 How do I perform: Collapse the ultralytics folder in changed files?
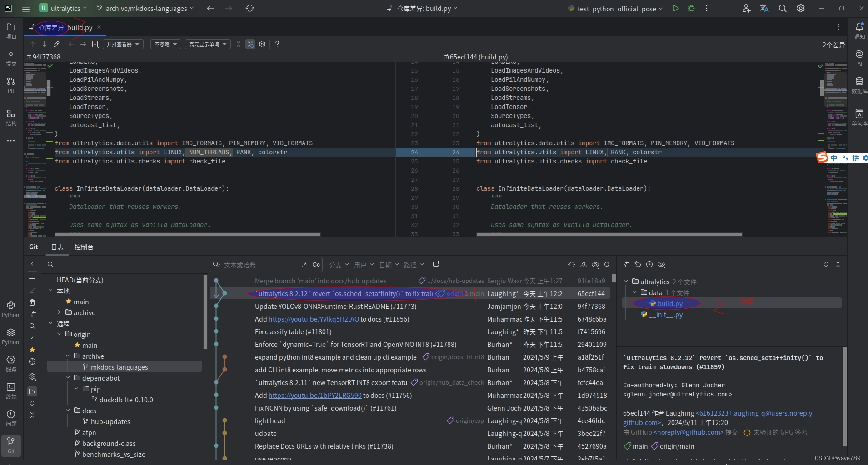(x=626, y=282)
